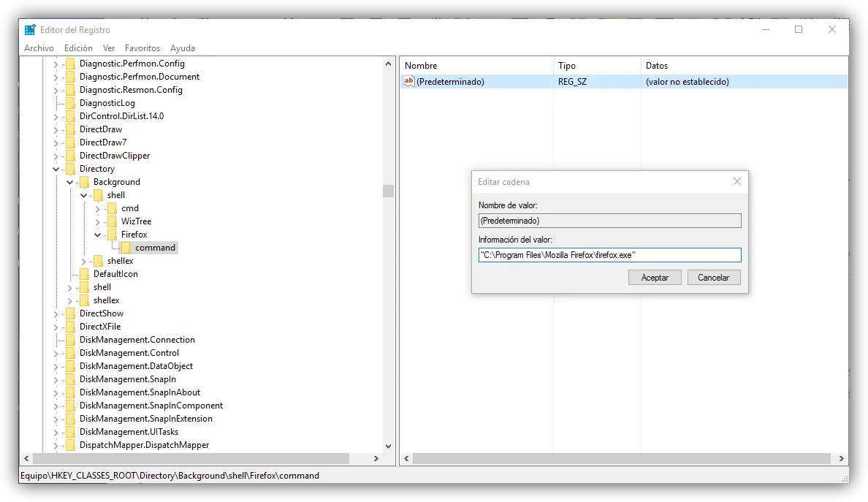The width and height of the screenshot is (868, 502).
Task: Click the folder icon next to DispatchMapper.DispatchMapper
Action: click(x=70, y=445)
